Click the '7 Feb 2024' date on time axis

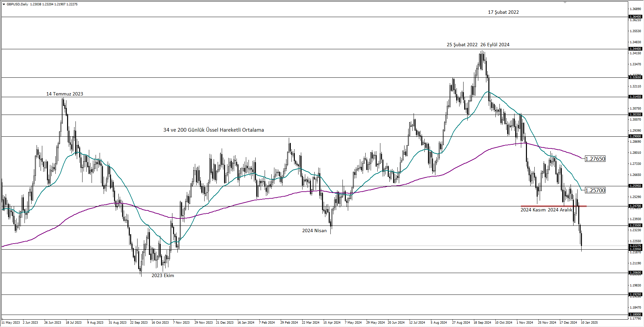pos(267,323)
